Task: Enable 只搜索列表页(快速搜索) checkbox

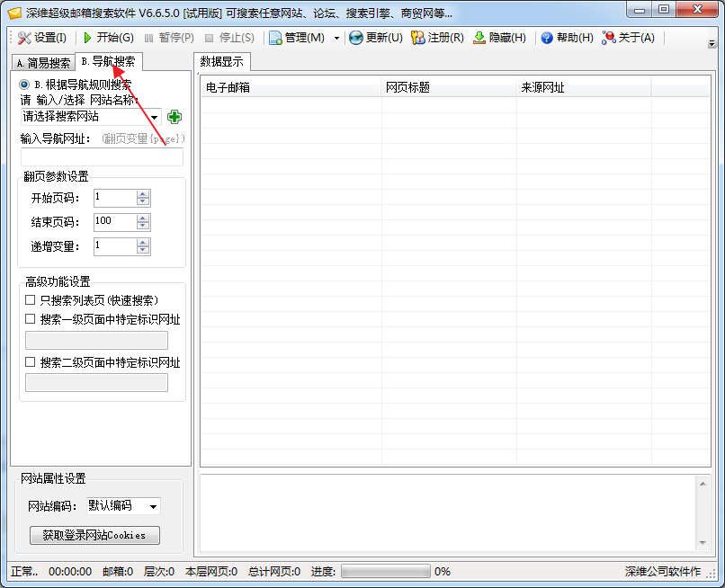Action: 30,300
